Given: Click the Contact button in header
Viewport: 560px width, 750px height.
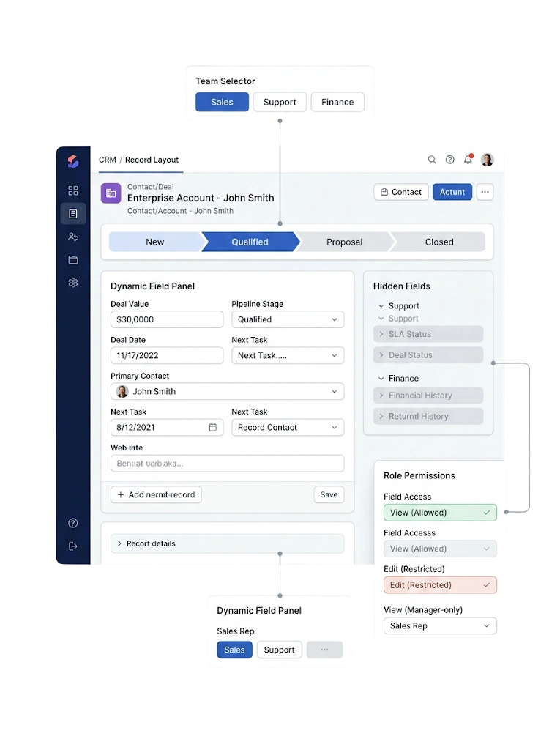Looking at the screenshot, I should (400, 192).
